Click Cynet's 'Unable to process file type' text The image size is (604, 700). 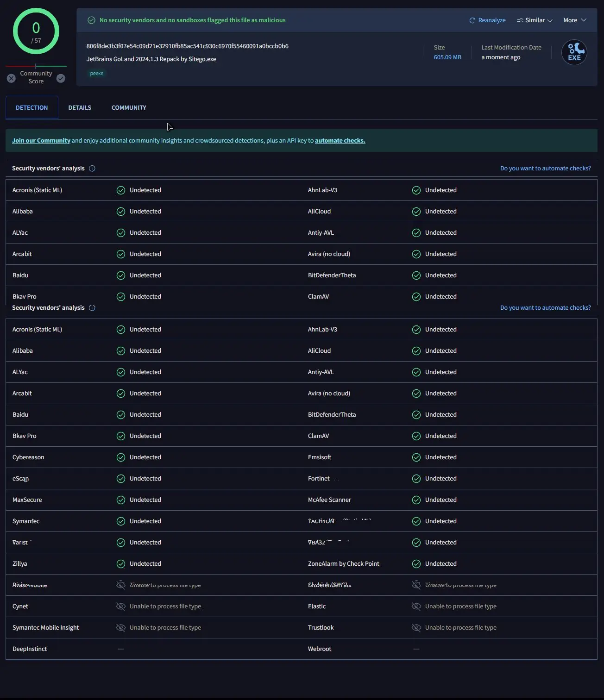165,606
